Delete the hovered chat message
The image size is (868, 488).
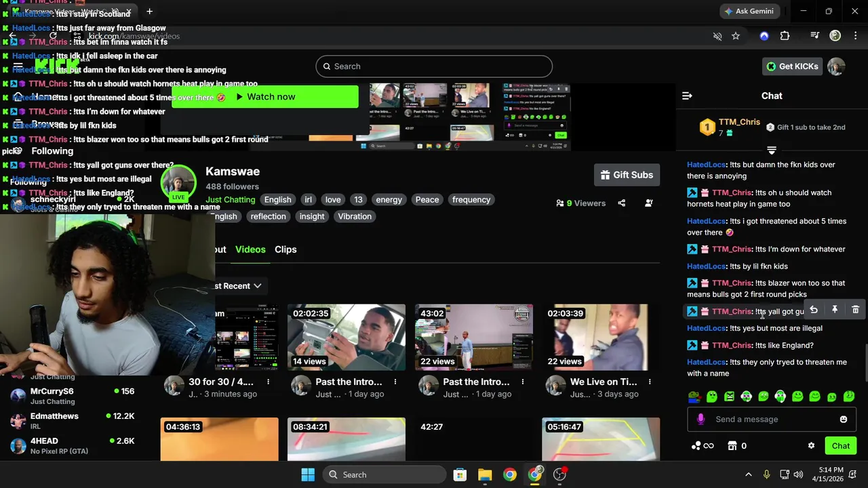tap(855, 310)
